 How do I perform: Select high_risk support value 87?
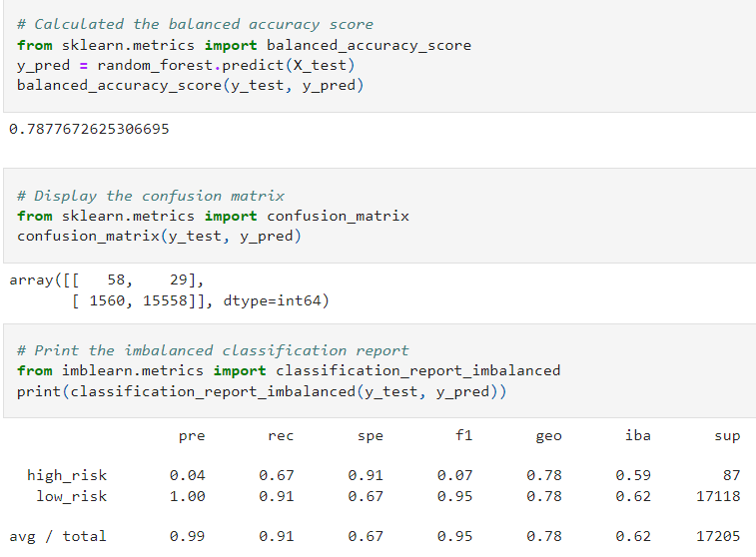tap(731, 476)
